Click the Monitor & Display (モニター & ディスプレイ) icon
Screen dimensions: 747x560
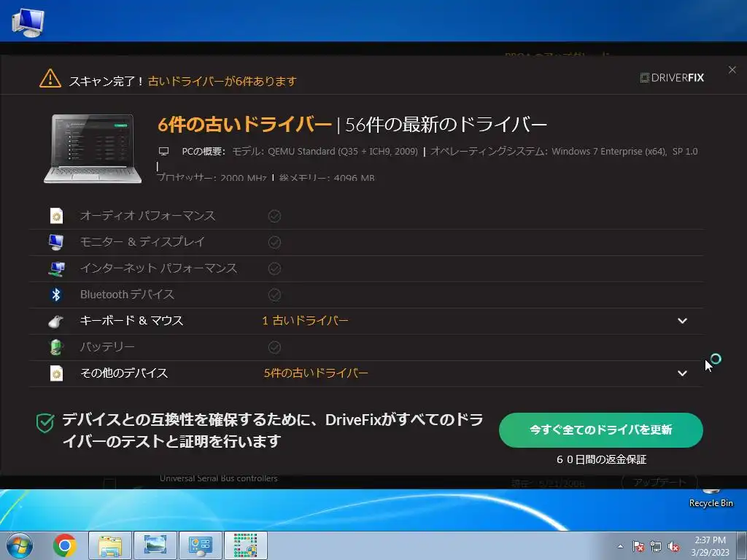coord(56,242)
